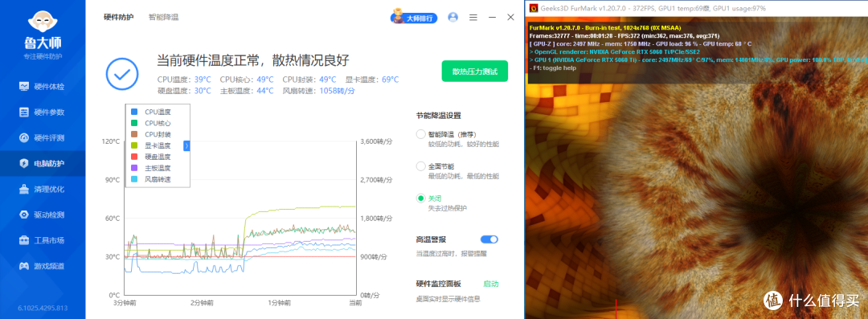Screen dimensions: 868x319
Task: Click the FurMark OpenGL renderer line
Action: [x=614, y=51]
